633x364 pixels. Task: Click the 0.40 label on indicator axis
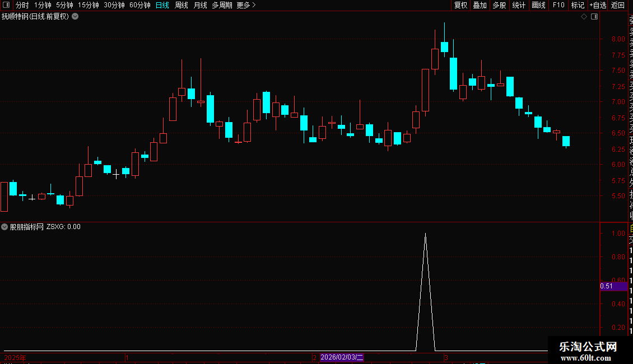tap(618, 304)
